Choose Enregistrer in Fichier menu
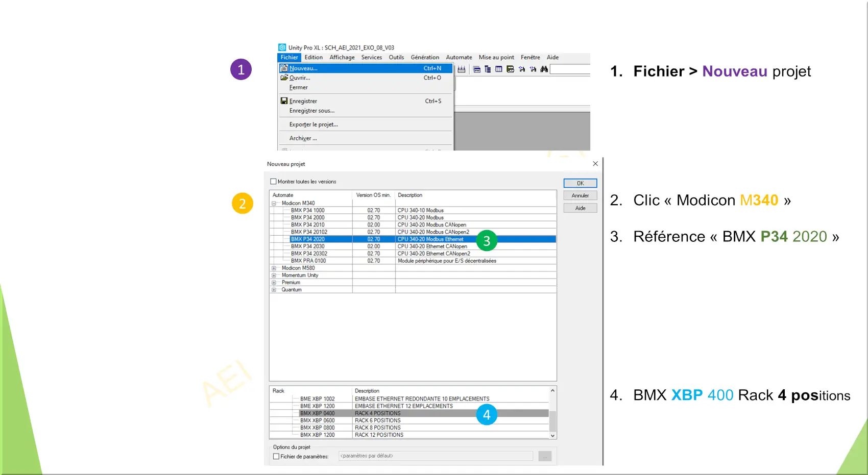Image resolution: width=868 pixels, height=475 pixels. (366, 101)
